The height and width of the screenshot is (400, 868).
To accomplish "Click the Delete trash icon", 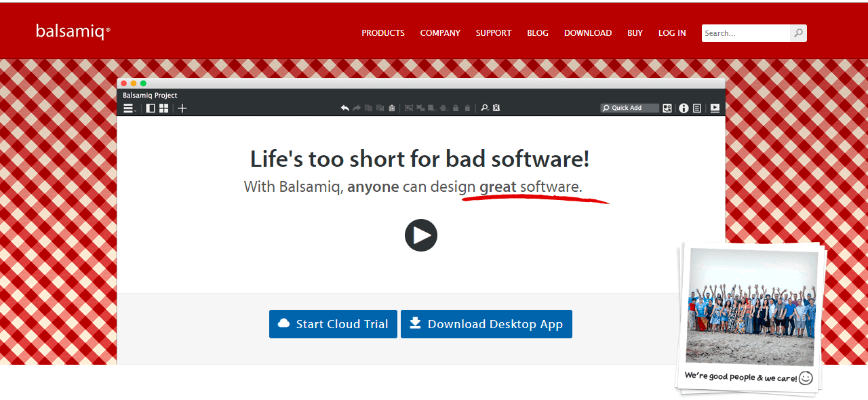I will 467,108.
